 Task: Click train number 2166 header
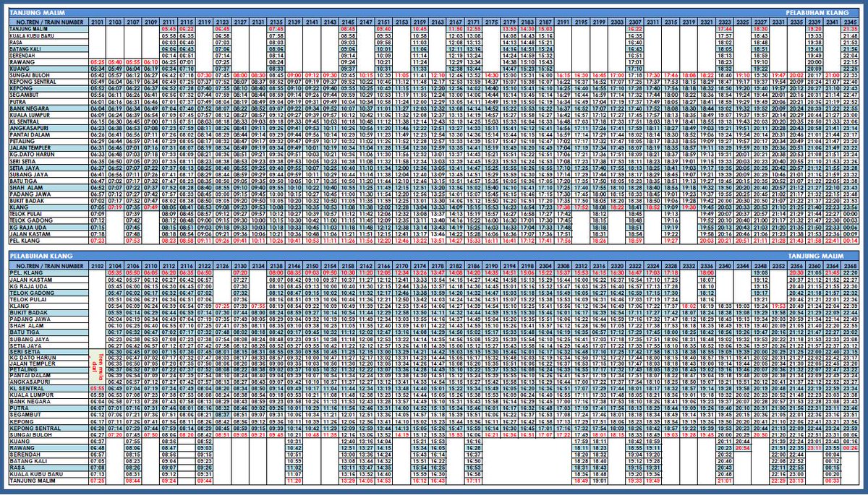pyautogui.click(x=383, y=266)
